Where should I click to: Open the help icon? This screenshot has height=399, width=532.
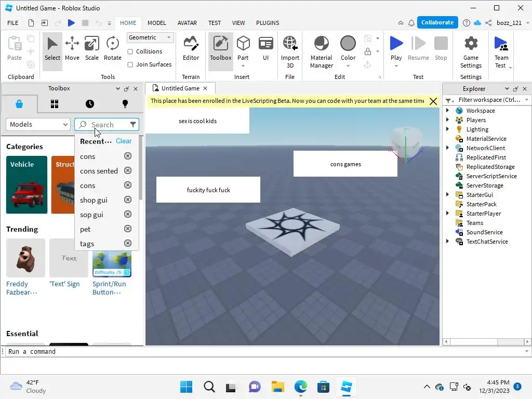tap(467, 23)
